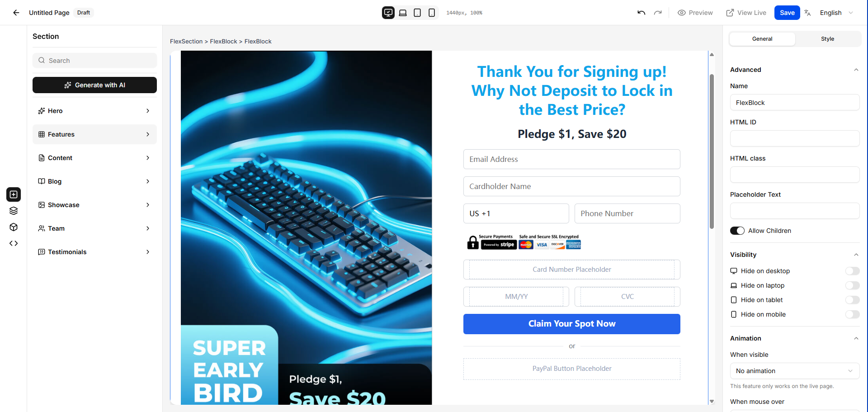Click the Save button
This screenshot has width=868, height=412.
[787, 13]
